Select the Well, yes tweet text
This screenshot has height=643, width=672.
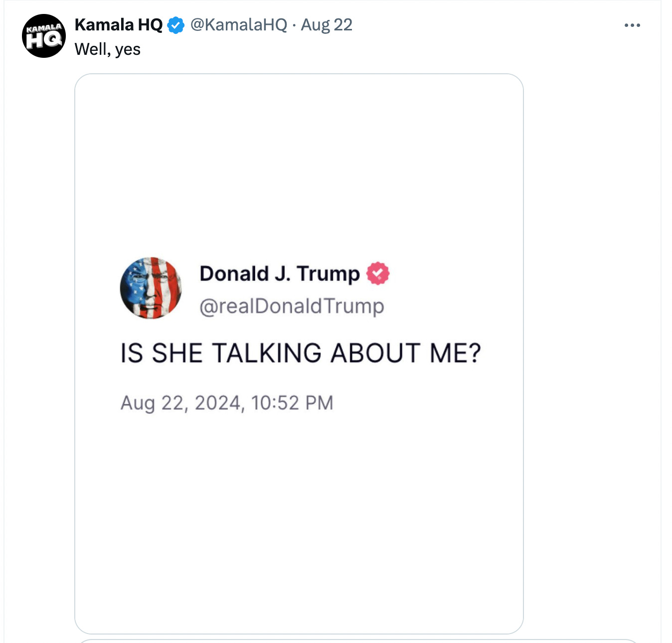[106, 49]
